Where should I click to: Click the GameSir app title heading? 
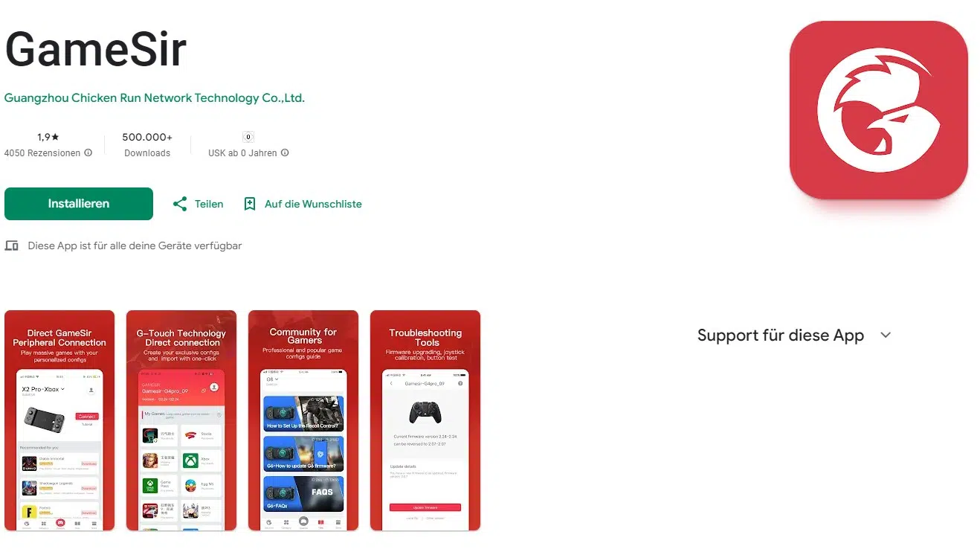(95, 50)
